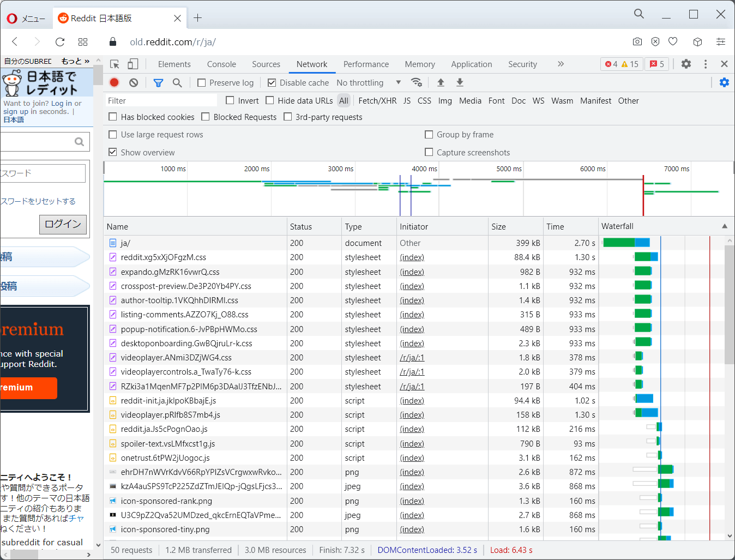Click the site padlock security icon
This screenshot has height=560, width=735.
point(113,42)
